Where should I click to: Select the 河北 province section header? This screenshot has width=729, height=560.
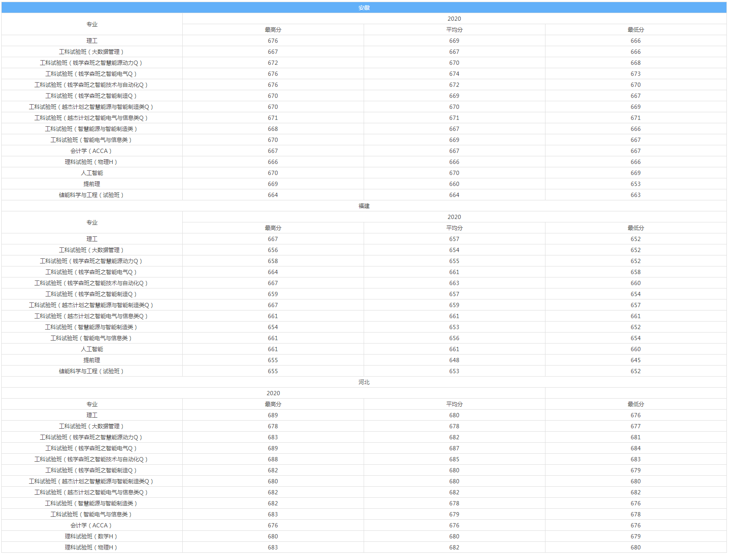point(364,382)
